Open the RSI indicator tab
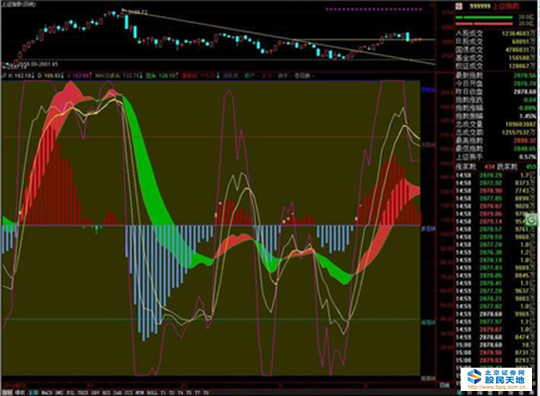The width and height of the screenshot is (540, 396). pyautogui.click(x=107, y=393)
